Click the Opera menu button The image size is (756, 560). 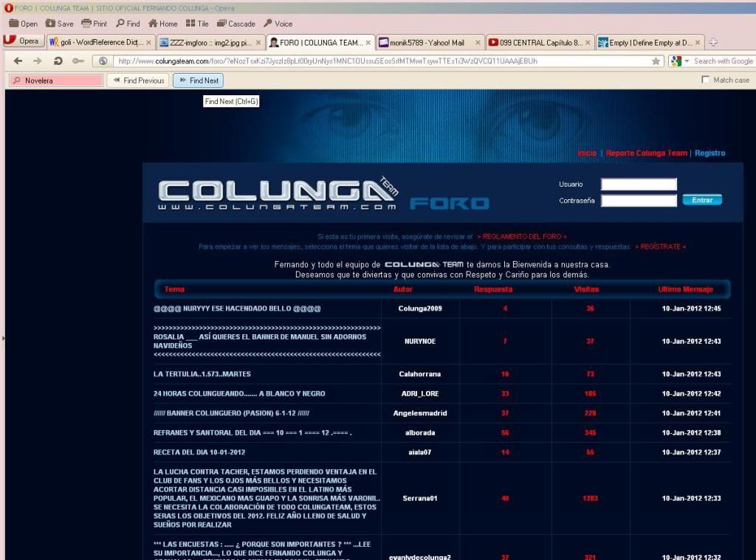(22, 41)
